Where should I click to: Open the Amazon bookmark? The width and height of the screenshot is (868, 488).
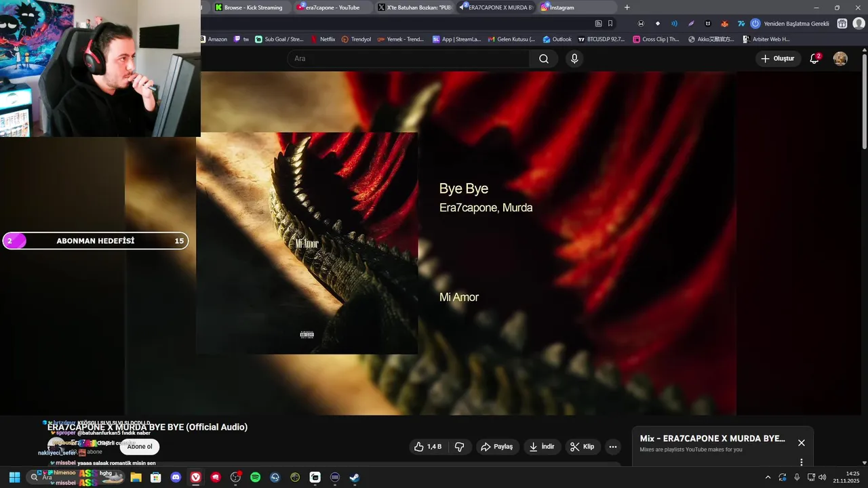coord(214,39)
